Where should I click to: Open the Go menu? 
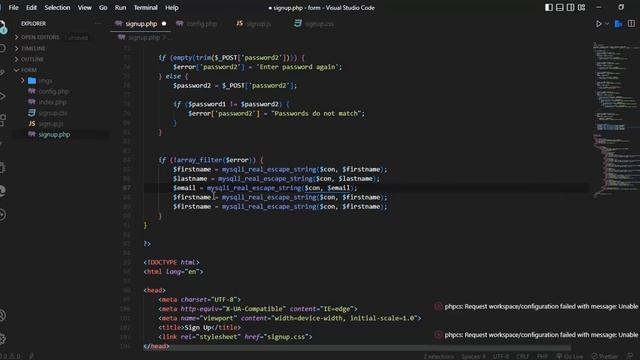pos(103,7)
